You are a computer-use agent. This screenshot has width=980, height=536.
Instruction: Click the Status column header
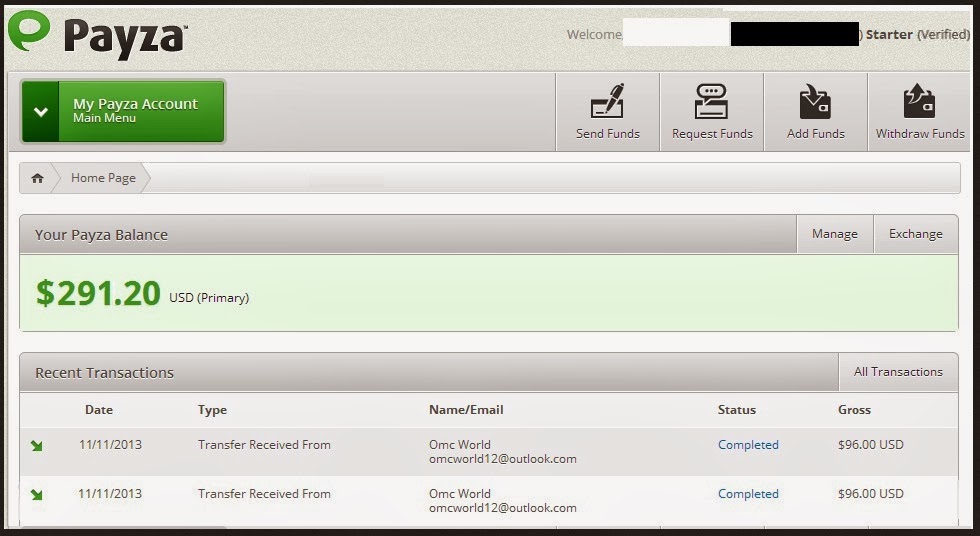[x=737, y=410]
